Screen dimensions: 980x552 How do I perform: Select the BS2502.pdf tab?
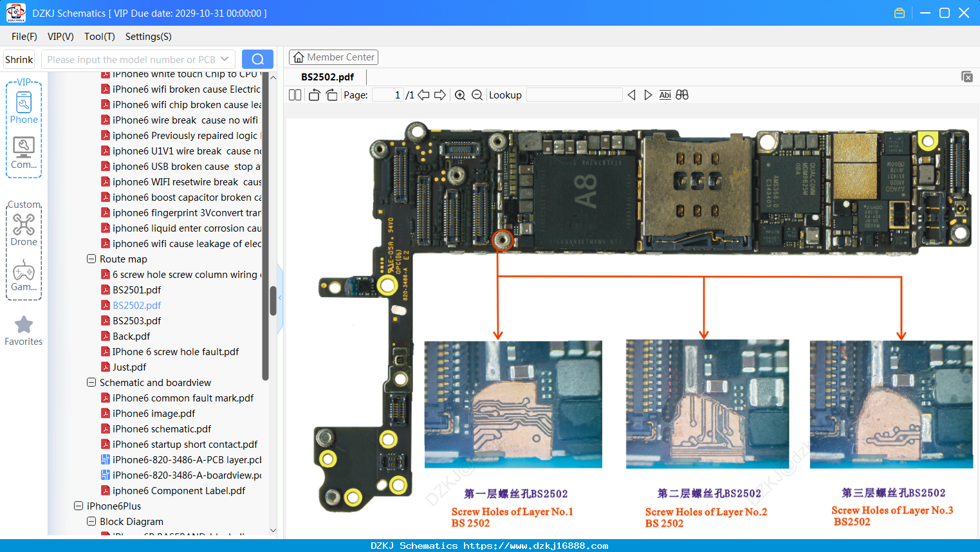(x=328, y=77)
